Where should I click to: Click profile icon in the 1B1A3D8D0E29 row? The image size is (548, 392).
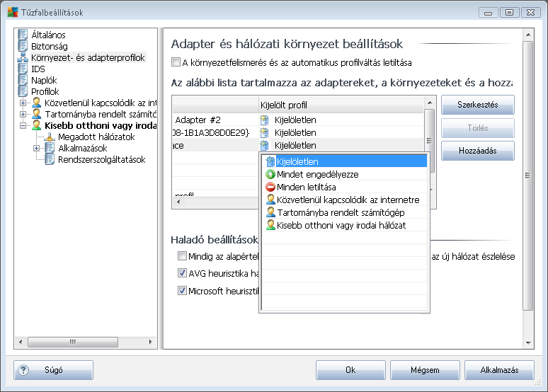pos(265,133)
